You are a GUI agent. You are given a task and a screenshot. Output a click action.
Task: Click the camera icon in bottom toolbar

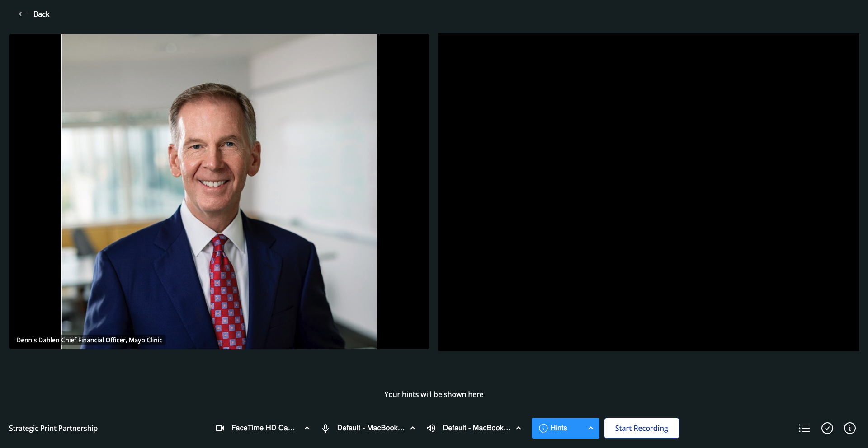point(220,428)
